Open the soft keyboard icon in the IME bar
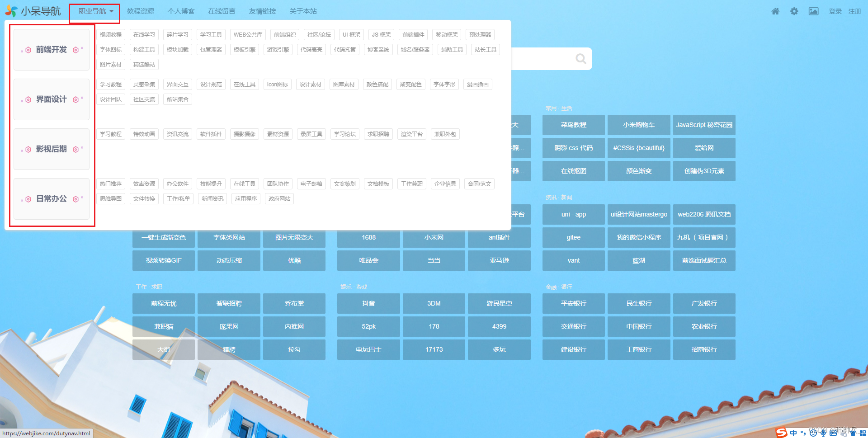Viewport: 868px width, 438px height. pos(833,433)
